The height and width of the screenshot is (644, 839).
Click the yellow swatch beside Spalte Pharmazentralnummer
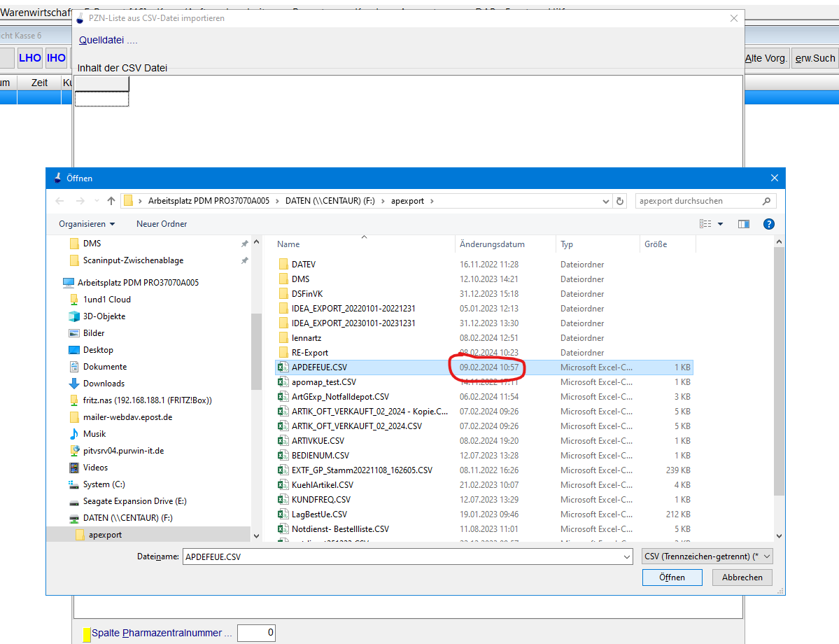coord(87,634)
